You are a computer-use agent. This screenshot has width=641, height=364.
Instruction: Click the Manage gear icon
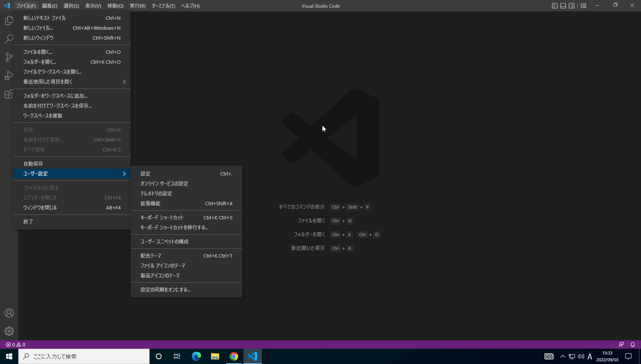(9, 331)
